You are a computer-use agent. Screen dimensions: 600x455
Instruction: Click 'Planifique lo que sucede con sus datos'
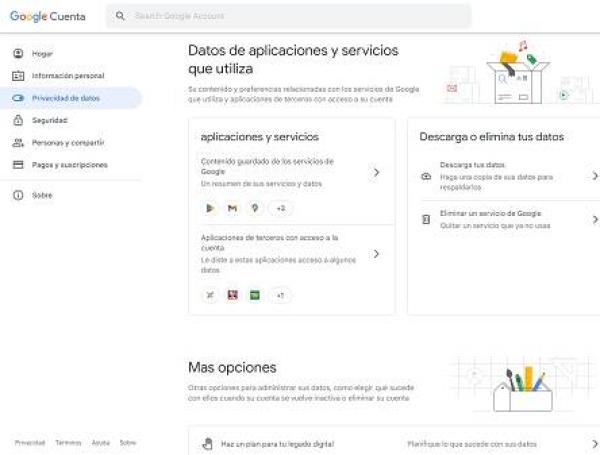tap(472, 444)
